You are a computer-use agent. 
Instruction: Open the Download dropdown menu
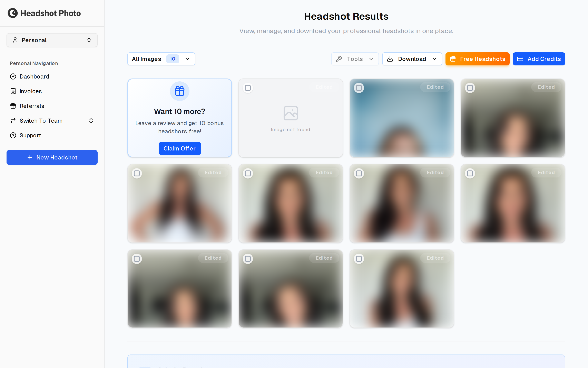pos(412,59)
